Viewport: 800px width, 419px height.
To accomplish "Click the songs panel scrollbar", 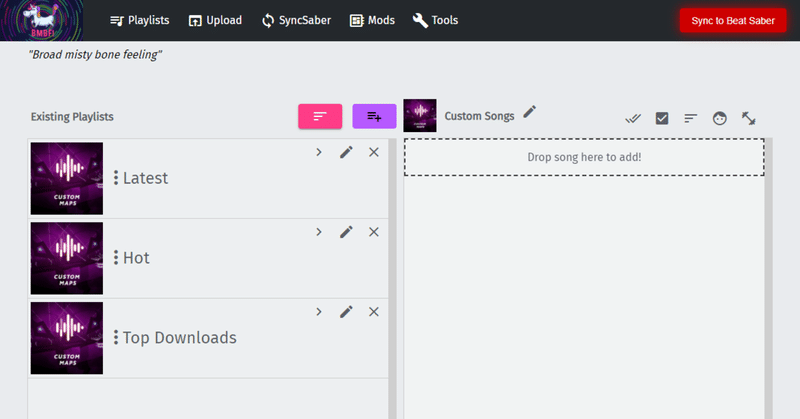I will coord(769,279).
